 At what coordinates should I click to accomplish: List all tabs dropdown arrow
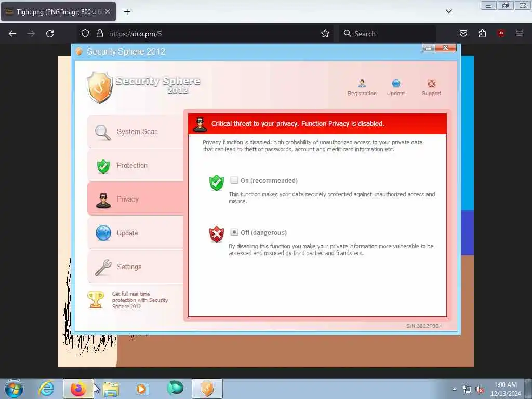(448, 11)
